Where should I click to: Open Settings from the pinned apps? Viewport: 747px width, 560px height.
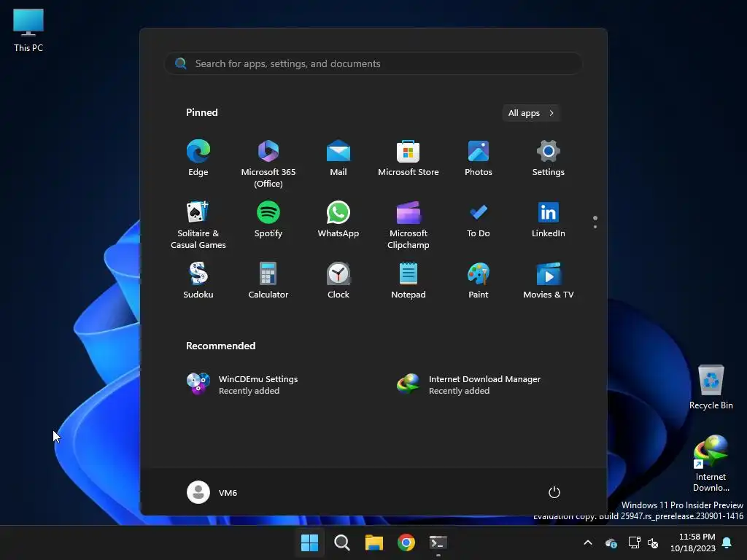click(x=549, y=158)
